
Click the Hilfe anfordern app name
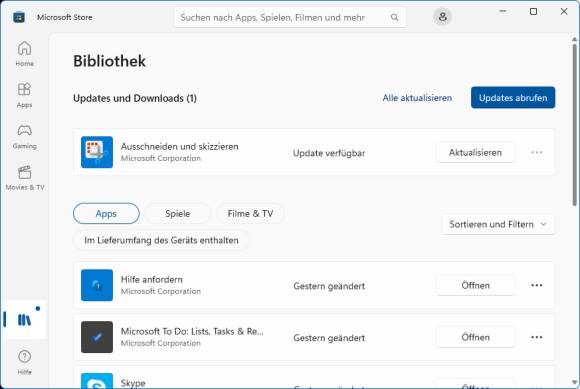(x=152, y=279)
